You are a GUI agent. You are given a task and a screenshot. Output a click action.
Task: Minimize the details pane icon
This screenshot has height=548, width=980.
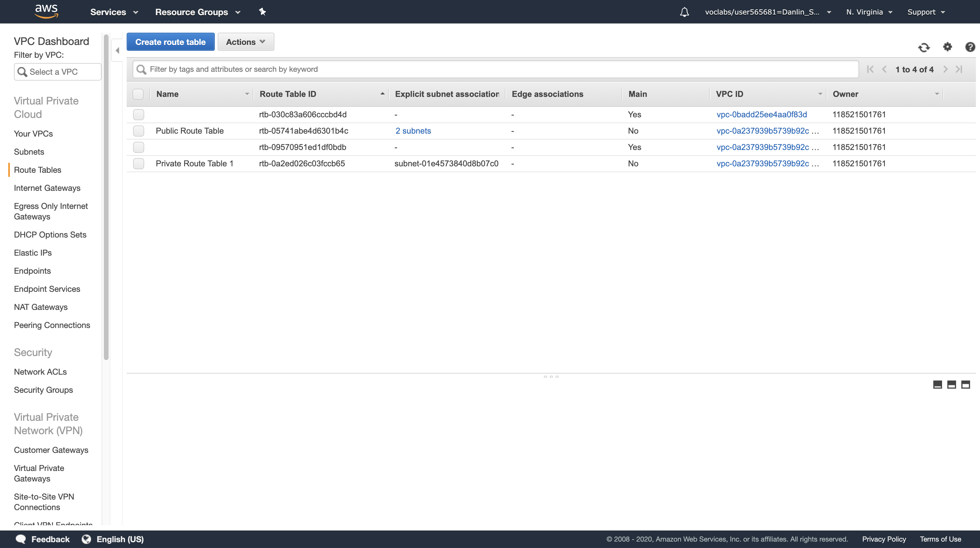tap(937, 385)
